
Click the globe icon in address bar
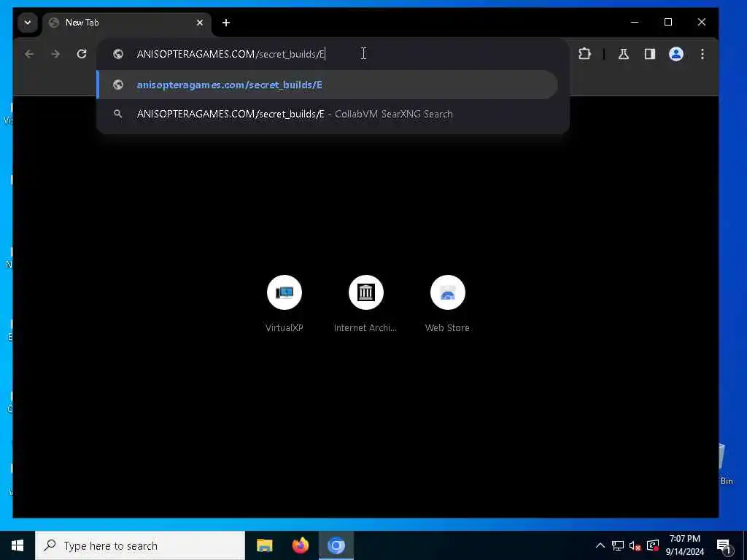(118, 54)
